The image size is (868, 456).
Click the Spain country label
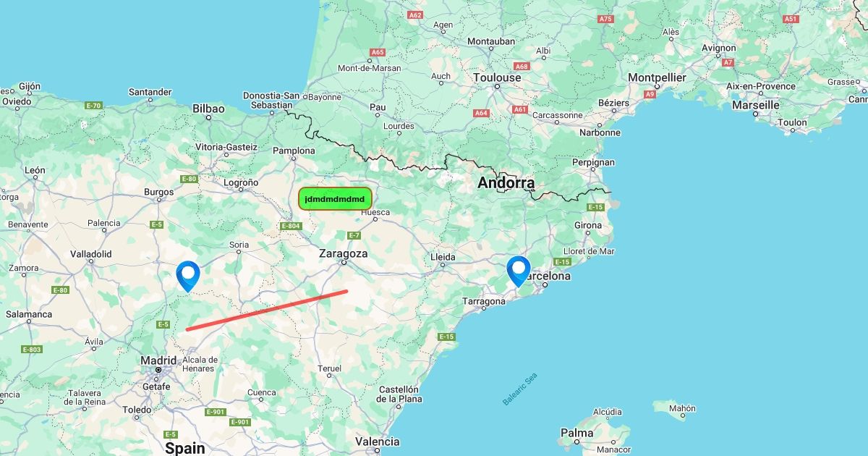point(184,448)
